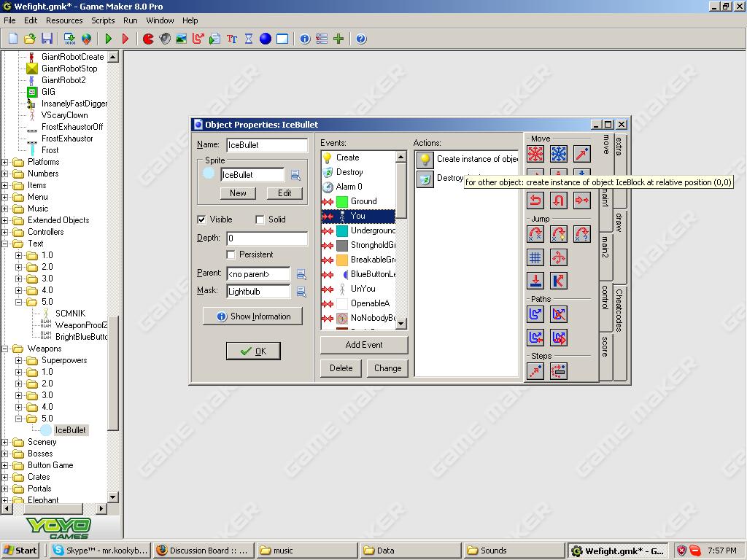Click the Add Event button
The width and height of the screenshot is (747, 560).
pyautogui.click(x=364, y=345)
